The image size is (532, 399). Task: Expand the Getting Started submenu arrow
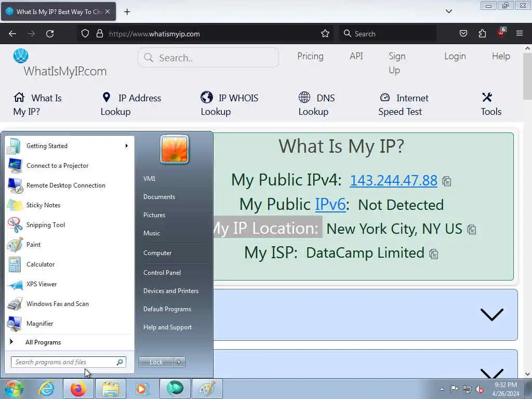pos(127,146)
